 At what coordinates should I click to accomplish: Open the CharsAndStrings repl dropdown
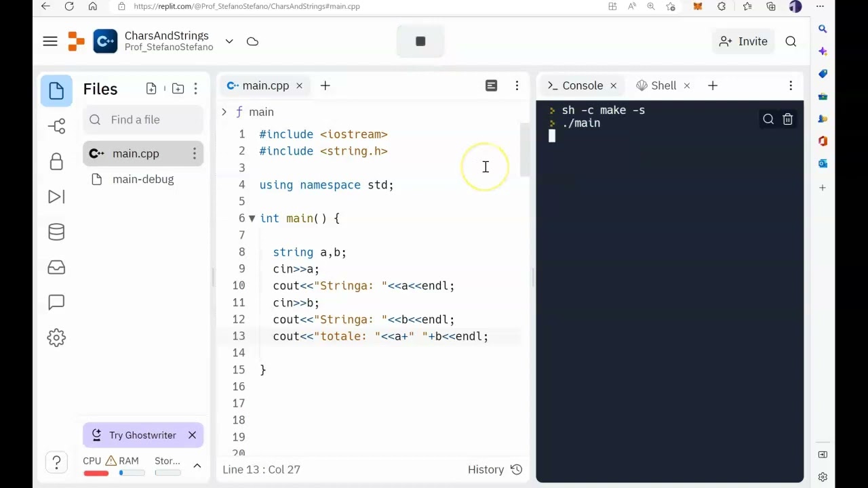(229, 41)
